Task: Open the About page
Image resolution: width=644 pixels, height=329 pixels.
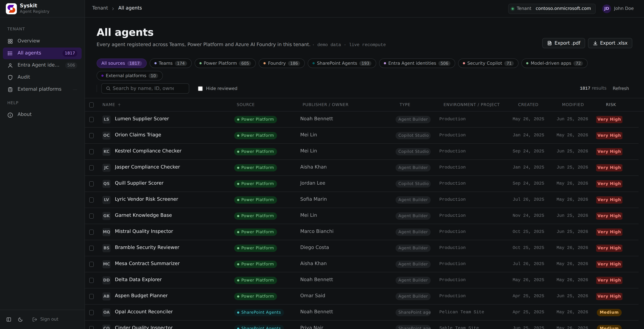Action: [x=42, y=114]
